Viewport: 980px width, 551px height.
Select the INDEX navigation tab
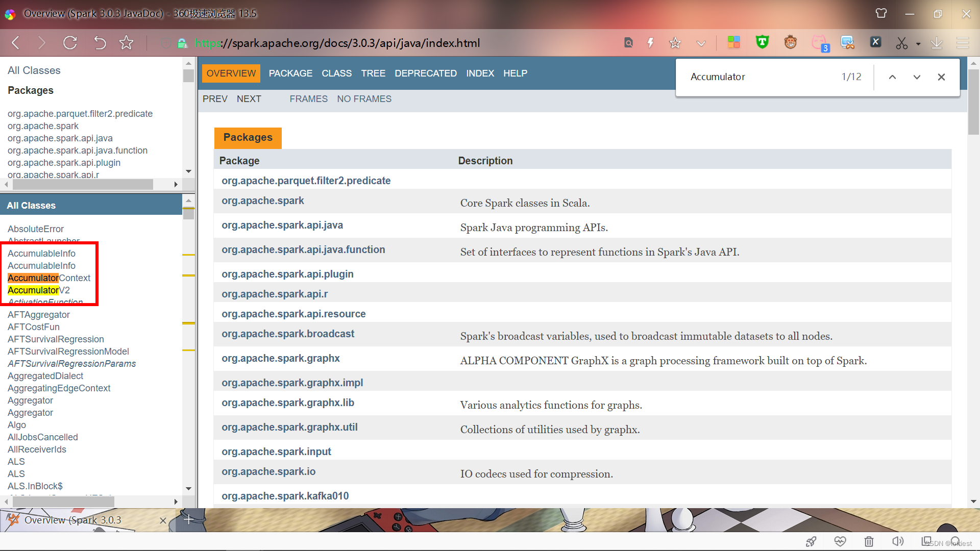click(x=480, y=73)
